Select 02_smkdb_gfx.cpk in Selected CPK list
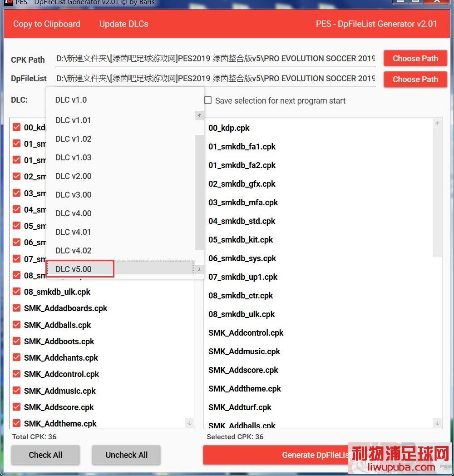 242,183
